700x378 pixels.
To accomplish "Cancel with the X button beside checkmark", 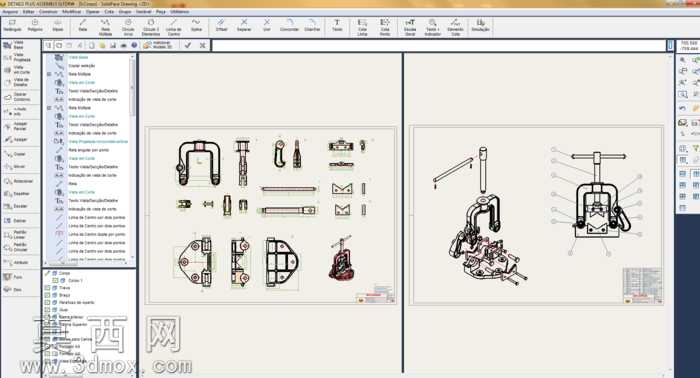I will click(202, 45).
